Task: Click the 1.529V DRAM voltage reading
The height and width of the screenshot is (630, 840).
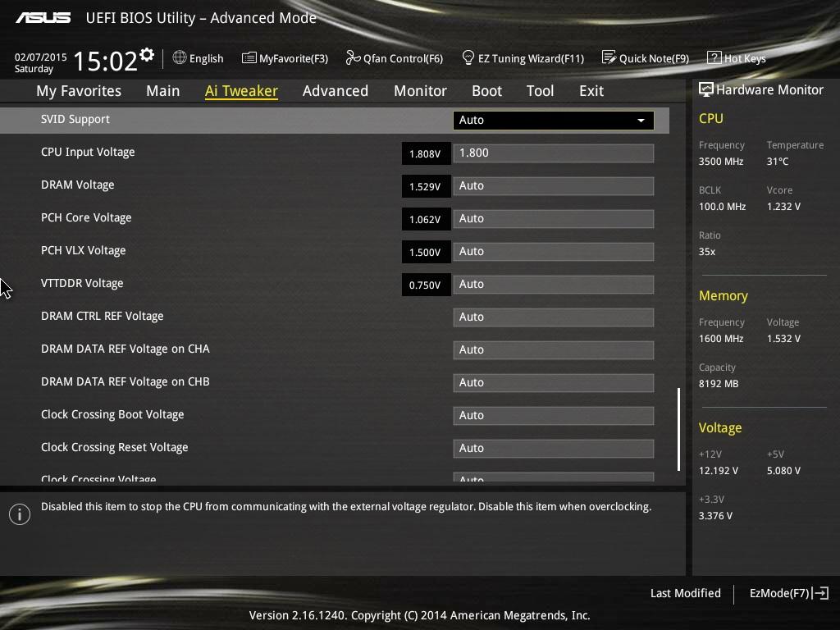Action: [426, 186]
